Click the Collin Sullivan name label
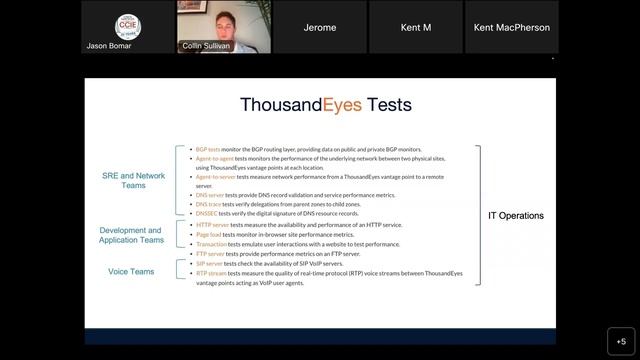The width and height of the screenshot is (640, 360). [x=206, y=46]
